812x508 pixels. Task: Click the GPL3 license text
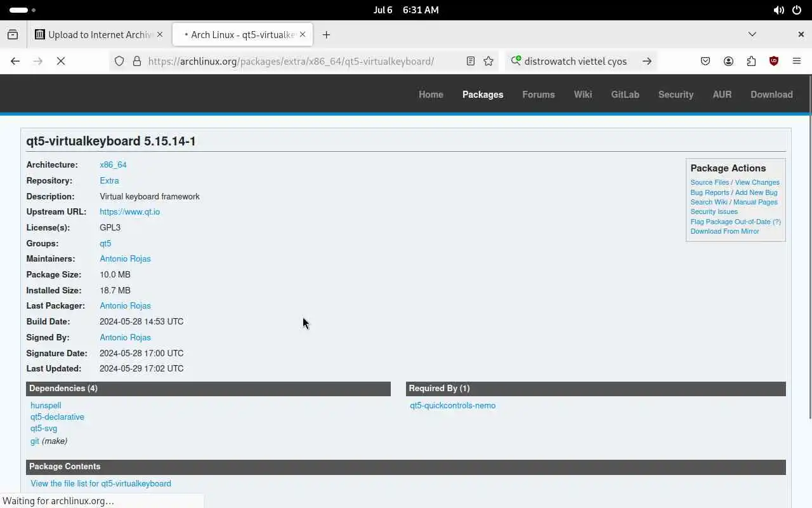[110, 227]
